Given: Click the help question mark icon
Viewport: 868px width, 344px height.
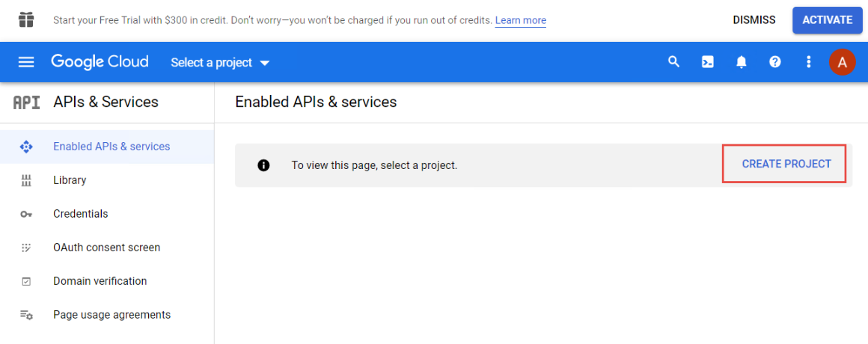Looking at the screenshot, I should (774, 62).
